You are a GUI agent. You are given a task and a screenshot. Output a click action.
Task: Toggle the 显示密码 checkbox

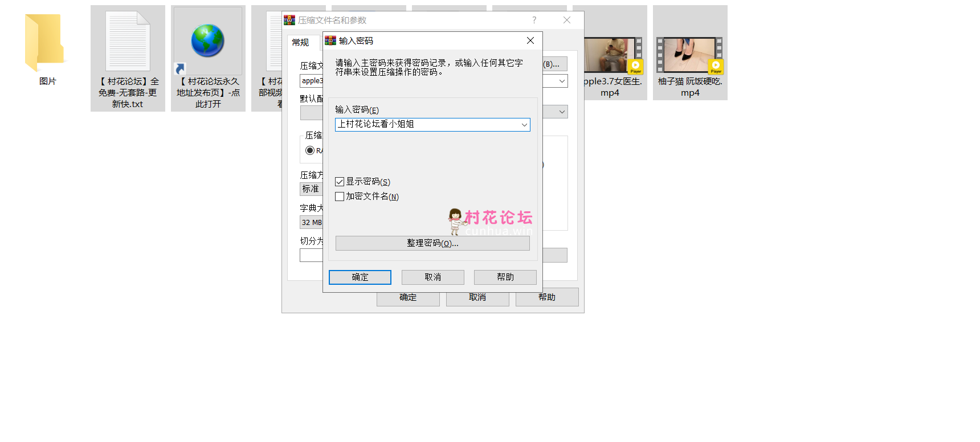(x=340, y=182)
